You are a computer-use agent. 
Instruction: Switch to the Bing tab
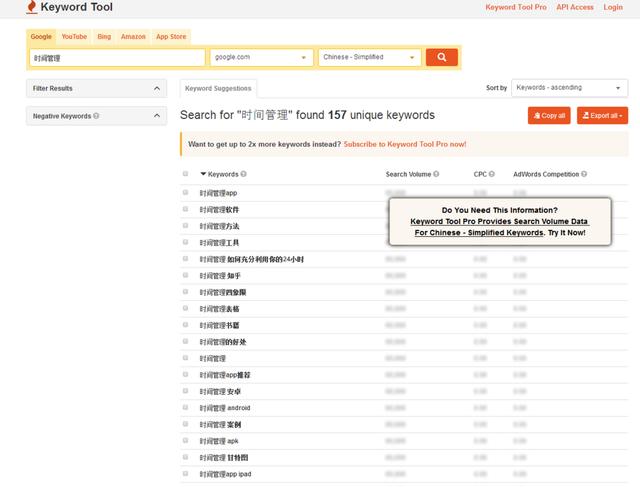coord(104,37)
